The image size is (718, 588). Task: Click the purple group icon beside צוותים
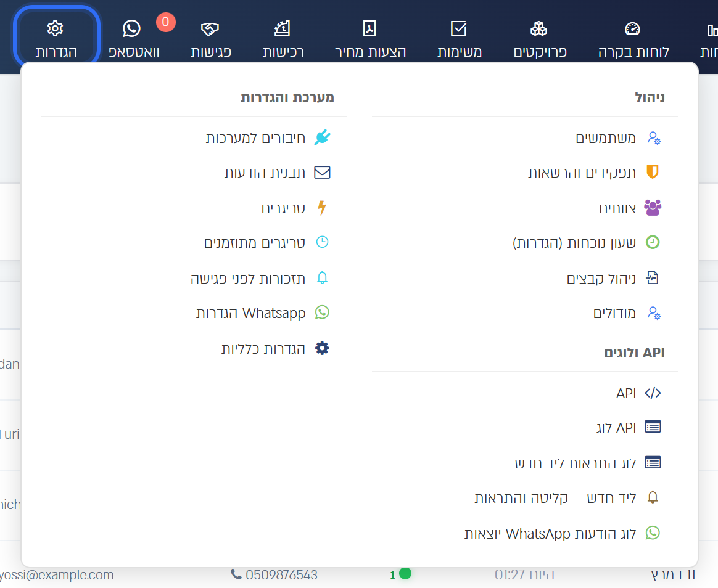click(x=653, y=207)
